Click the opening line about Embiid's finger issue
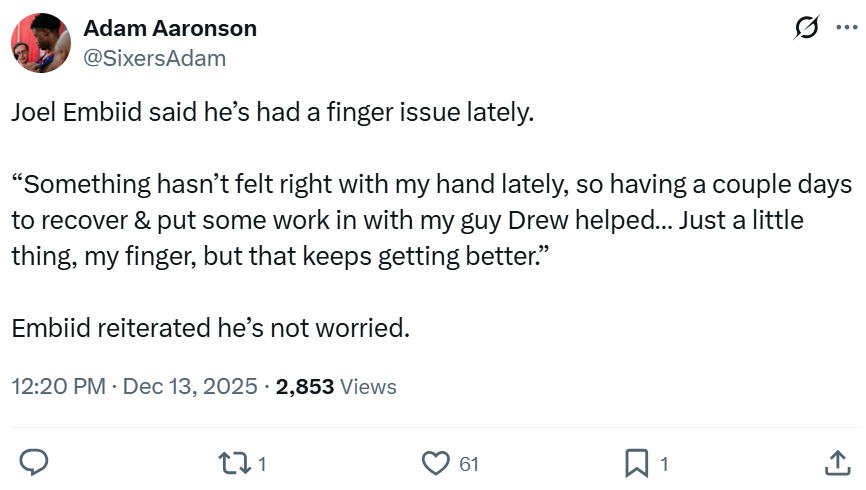Viewport: 866px width, 490px height. coord(272,113)
